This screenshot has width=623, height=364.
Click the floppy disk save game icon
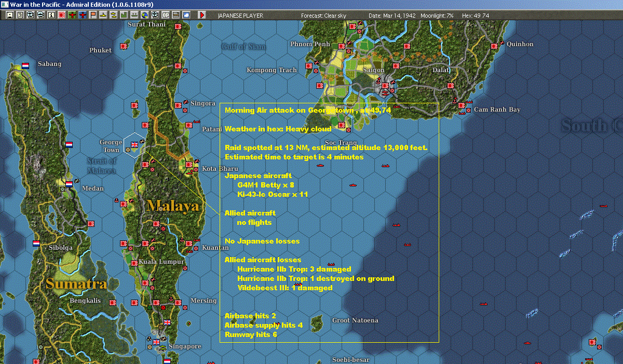point(9,15)
